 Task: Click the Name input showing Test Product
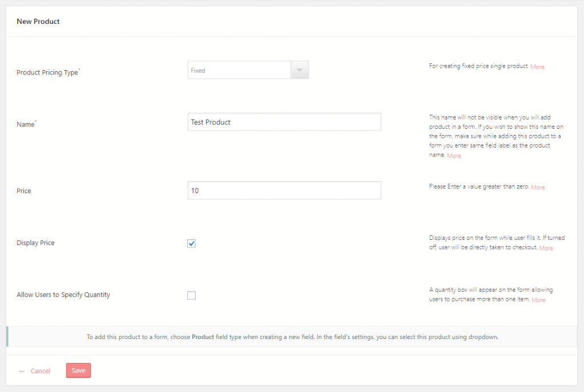pos(284,121)
